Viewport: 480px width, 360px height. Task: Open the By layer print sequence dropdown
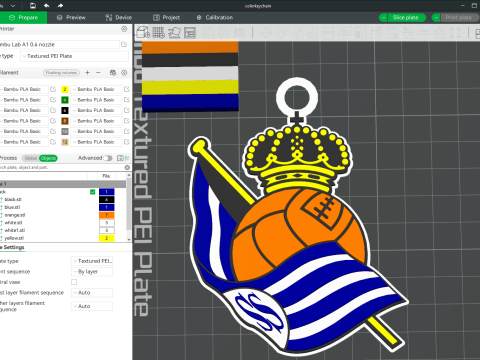92,272
